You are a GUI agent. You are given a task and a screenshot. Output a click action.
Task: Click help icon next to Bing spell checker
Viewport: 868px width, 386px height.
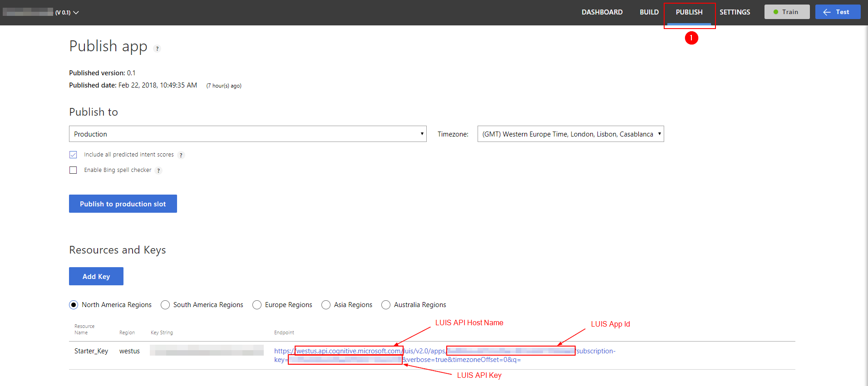coord(158,171)
